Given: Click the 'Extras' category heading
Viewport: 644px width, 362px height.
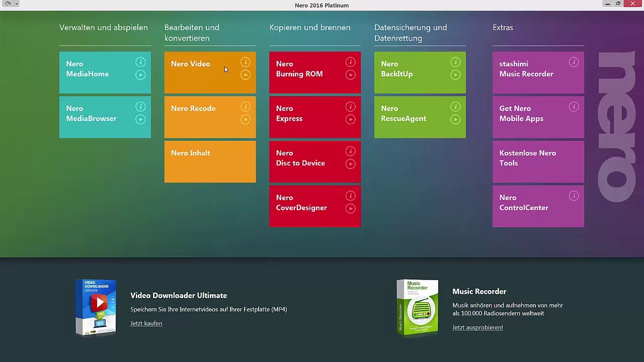Looking at the screenshot, I should (x=503, y=28).
